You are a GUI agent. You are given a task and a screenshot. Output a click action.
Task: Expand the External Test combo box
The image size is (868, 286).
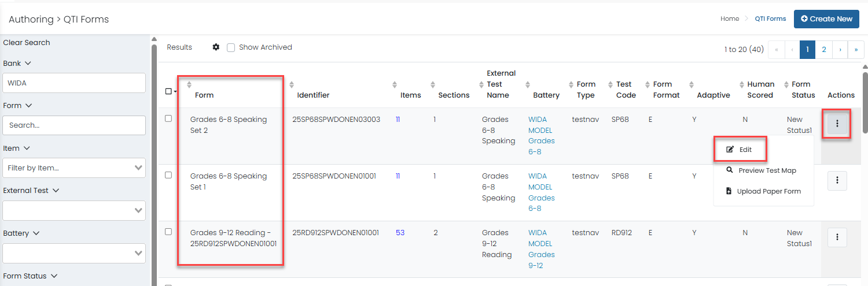point(74,210)
